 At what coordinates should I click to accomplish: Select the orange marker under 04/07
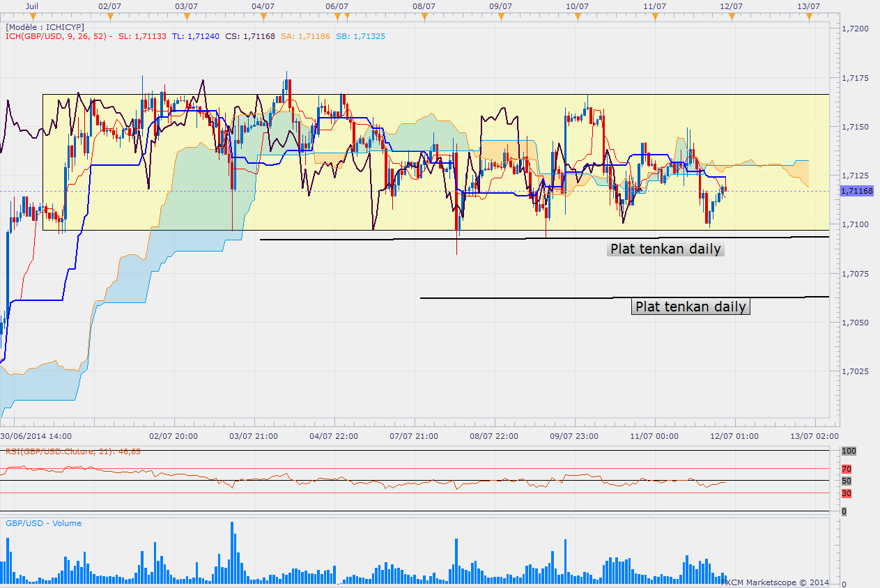tap(262, 15)
